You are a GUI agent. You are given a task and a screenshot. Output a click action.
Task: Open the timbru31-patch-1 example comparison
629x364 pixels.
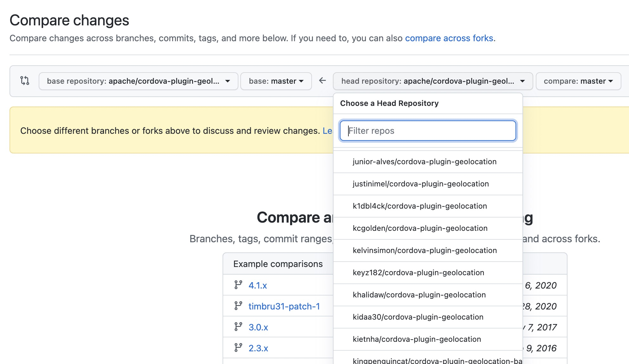(x=284, y=306)
